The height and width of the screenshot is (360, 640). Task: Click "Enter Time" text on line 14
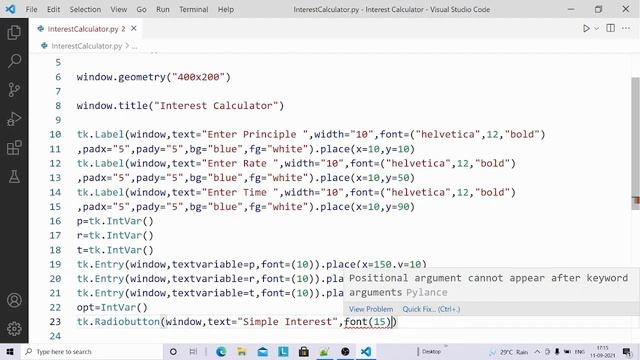point(240,193)
